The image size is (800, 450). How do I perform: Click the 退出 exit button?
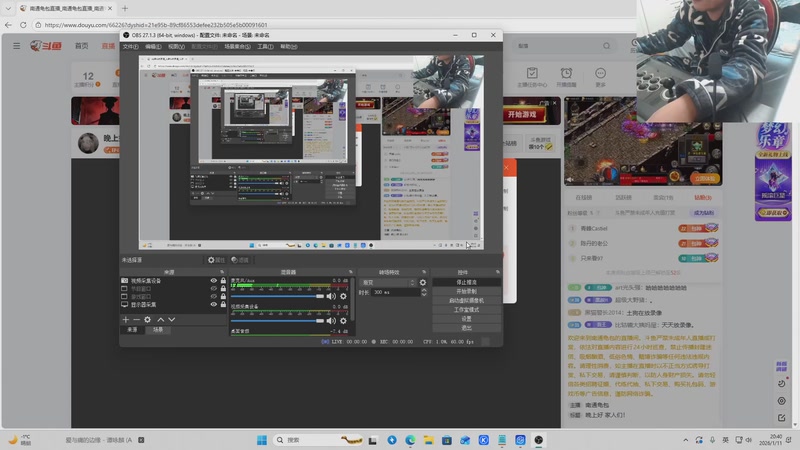point(466,328)
